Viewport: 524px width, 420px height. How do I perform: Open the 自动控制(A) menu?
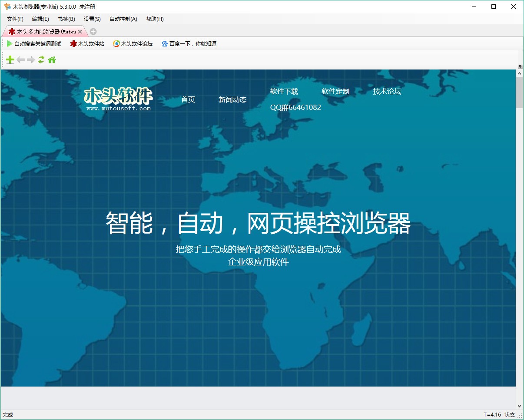click(123, 19)
